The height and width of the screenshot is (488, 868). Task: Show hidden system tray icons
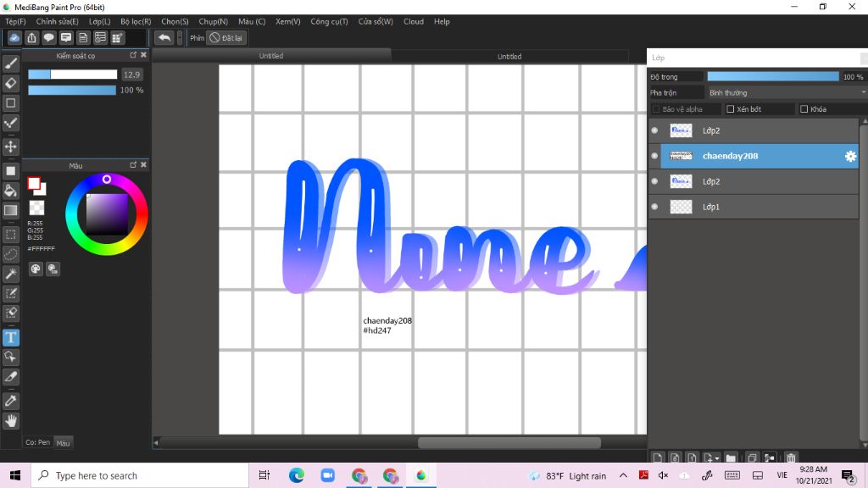click(x=623, y=475)
